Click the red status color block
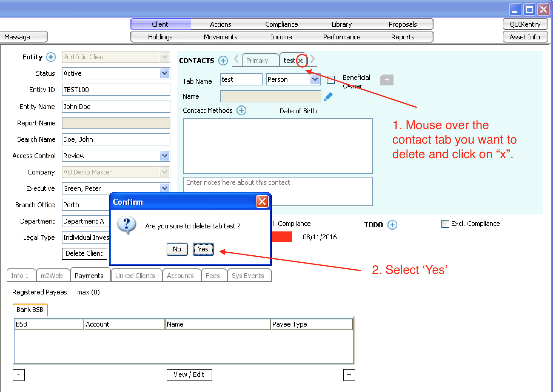This screenshot has height=392, width=553. click(281, 237)
